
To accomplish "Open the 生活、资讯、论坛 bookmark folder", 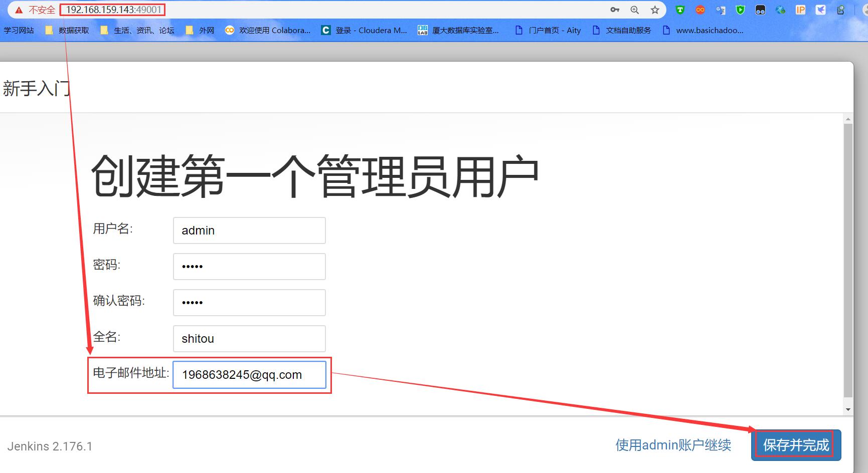I will (x=137, y=30).
